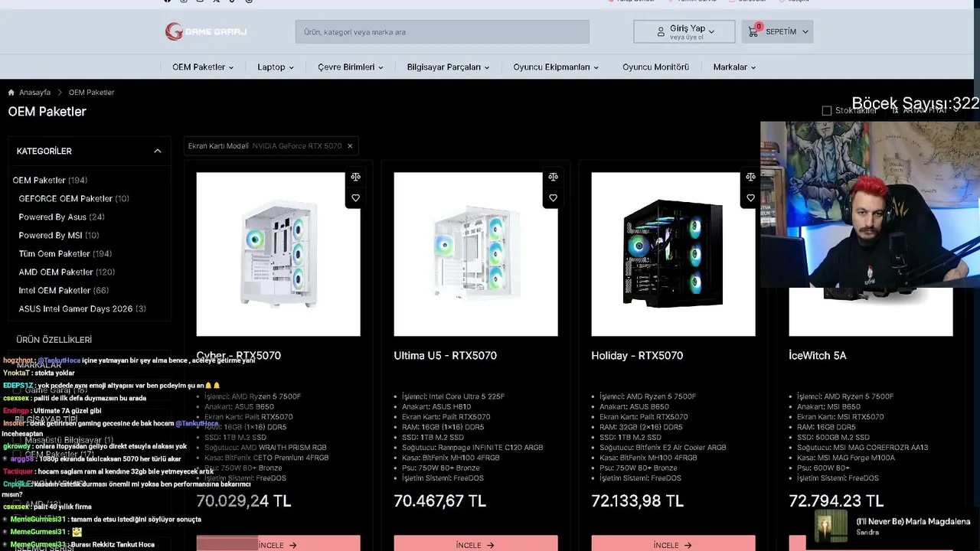Click 'Soğutucu: Rampage INFINITE C120 ARGB' spec
Image resolution: width=980 pixels, height=551 pixels.
(472, 448)
